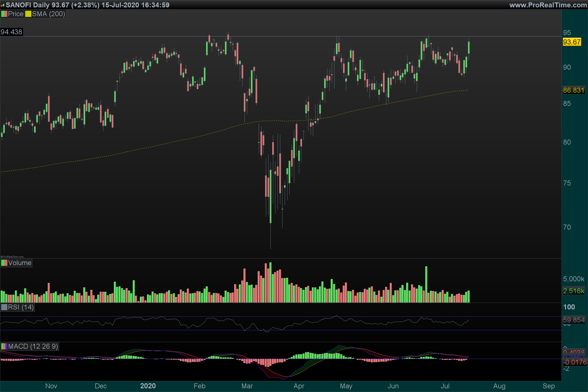The height and width of the screenshot is (392, 588).
Task: Click the green 2,516k volume tag
Action: (574, 291)
